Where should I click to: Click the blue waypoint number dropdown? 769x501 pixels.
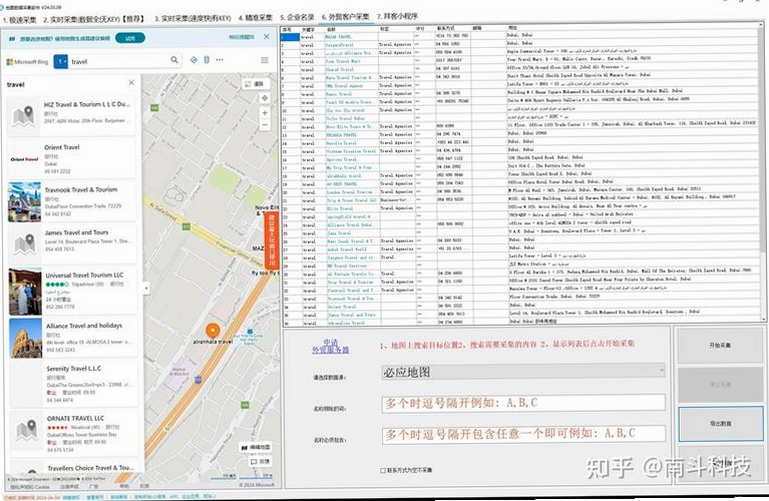(61, 61)
